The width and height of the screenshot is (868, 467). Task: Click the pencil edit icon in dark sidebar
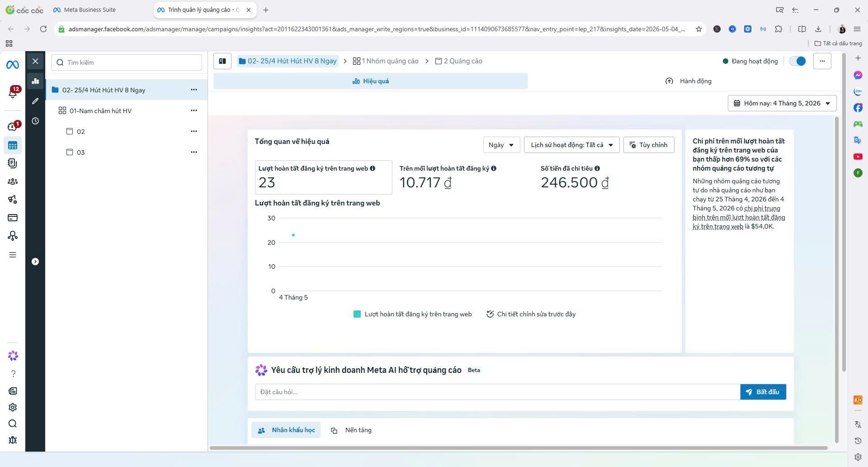(x=35, y=101)
